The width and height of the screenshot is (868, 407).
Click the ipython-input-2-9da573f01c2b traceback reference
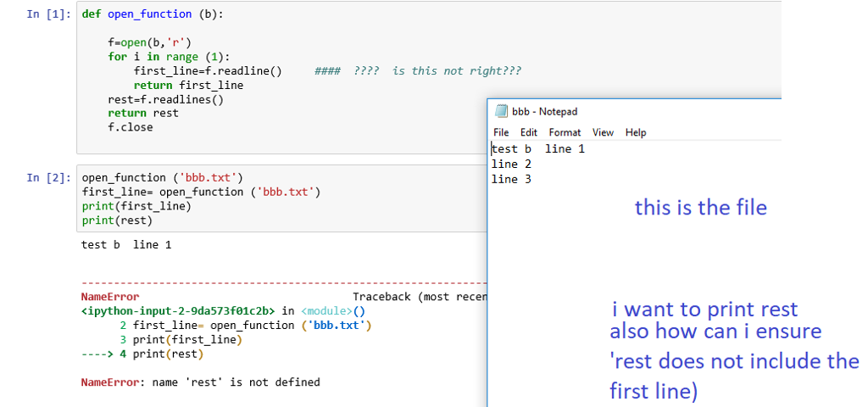[178, 310]
